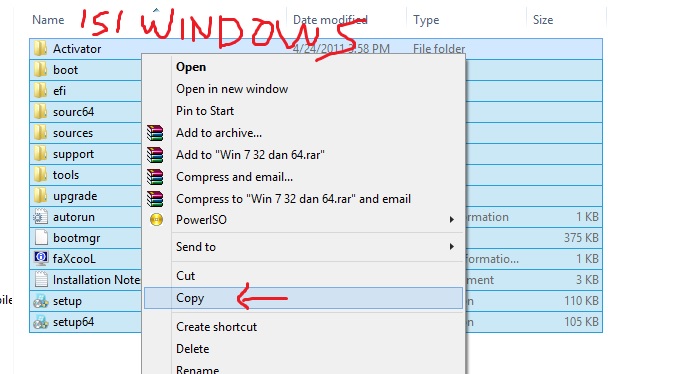This screenshot has width=674, height=374.
Task: Select Add to archive... entry
Action: click(219, 133)
